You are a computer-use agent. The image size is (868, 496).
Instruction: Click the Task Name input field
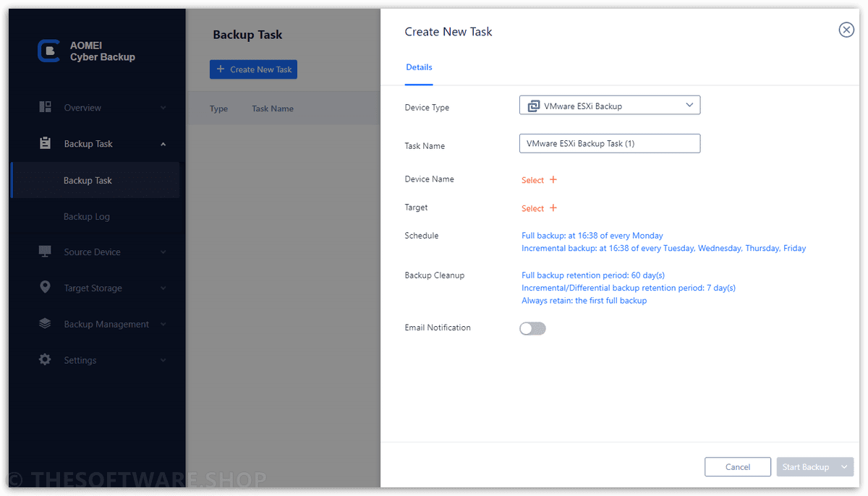pyautogui.click(x=610, y=143)
